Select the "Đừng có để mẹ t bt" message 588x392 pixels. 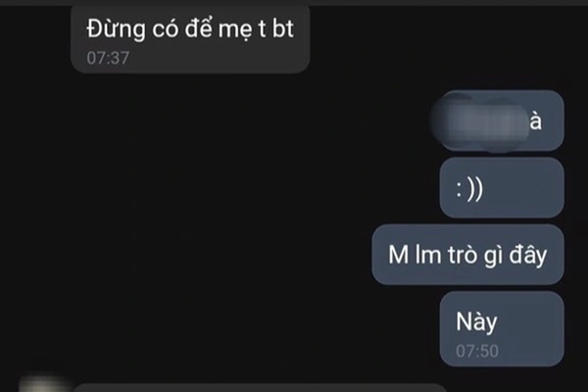(190, 38)
